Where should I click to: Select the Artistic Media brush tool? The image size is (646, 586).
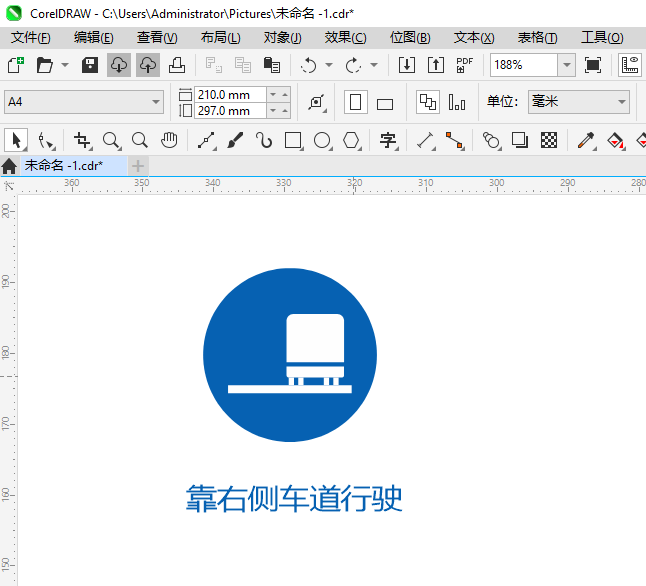point(235,141)
